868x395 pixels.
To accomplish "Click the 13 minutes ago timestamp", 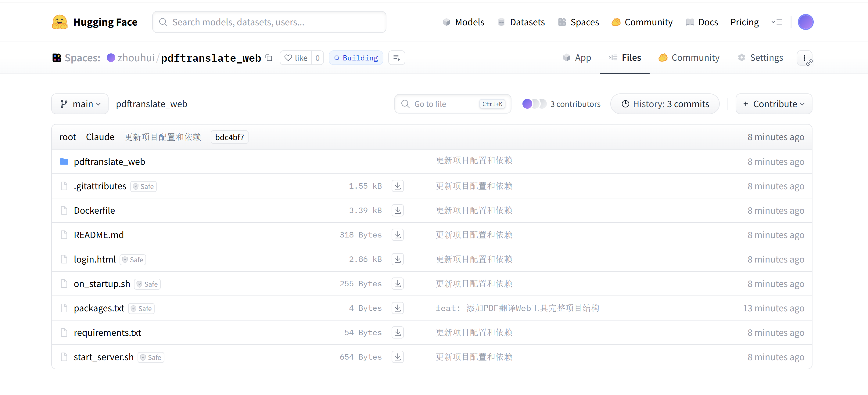I will coord(773,308).
